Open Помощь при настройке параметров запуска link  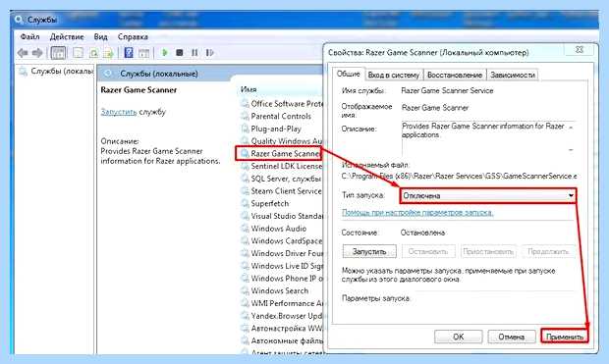(417, 213)
